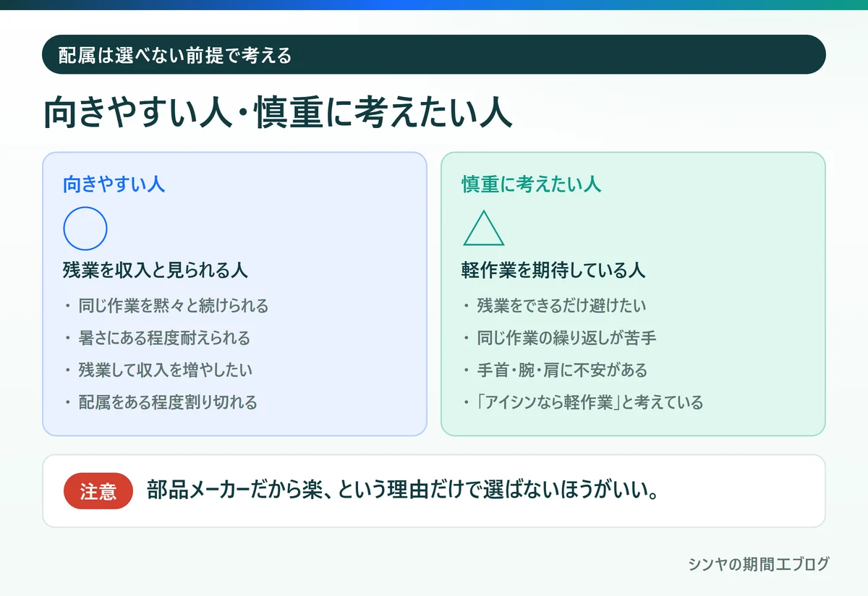This screenshot has height=596, width=868.
Task: Click the blue circle icon under 向きやすい人
Action: click(85, 229)
